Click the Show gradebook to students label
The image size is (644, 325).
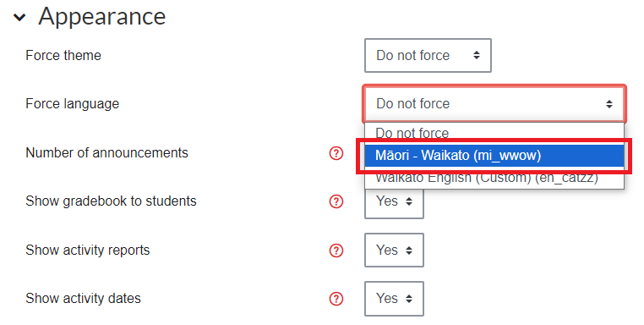[x=111, y=201]
